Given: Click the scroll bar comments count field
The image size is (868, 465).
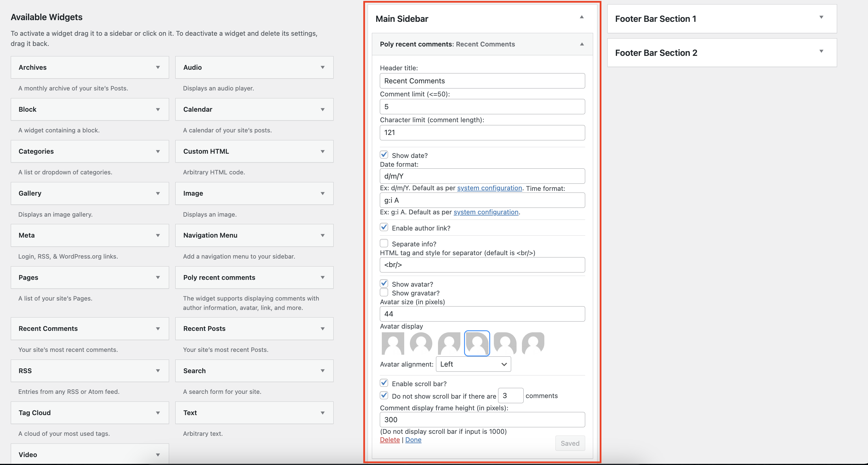Looking at the screenshot, I should click(511, 396).
